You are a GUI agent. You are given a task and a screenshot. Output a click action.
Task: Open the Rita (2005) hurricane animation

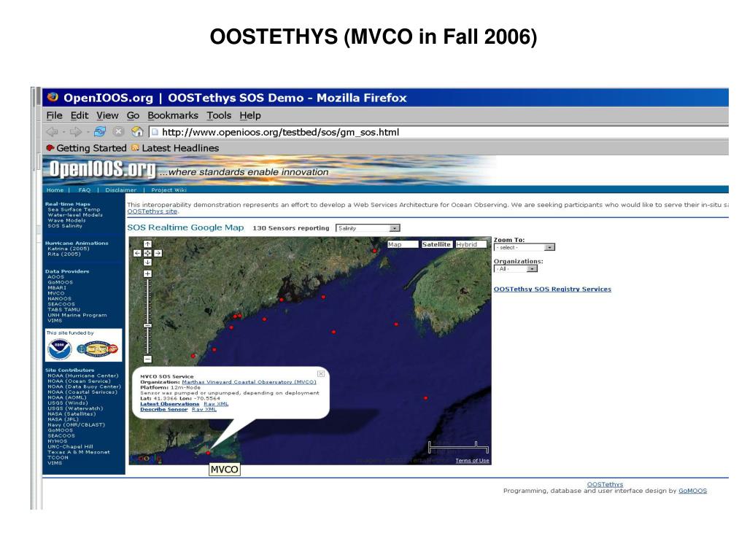tap(64, 254)
